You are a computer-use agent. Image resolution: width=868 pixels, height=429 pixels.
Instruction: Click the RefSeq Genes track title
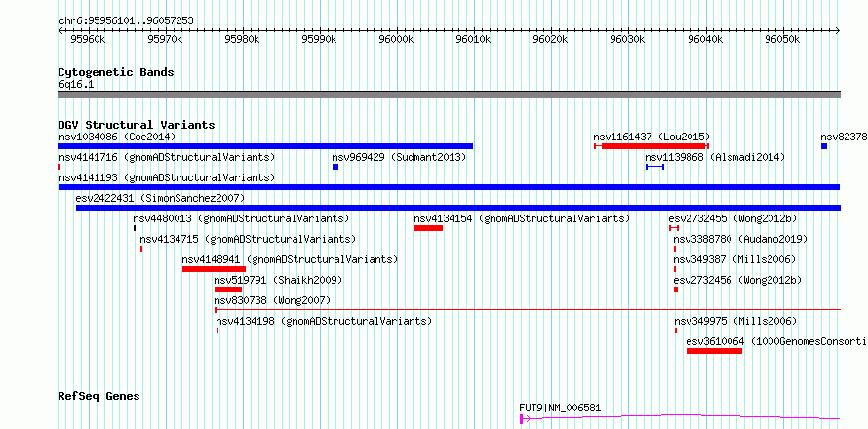[99, 397]
